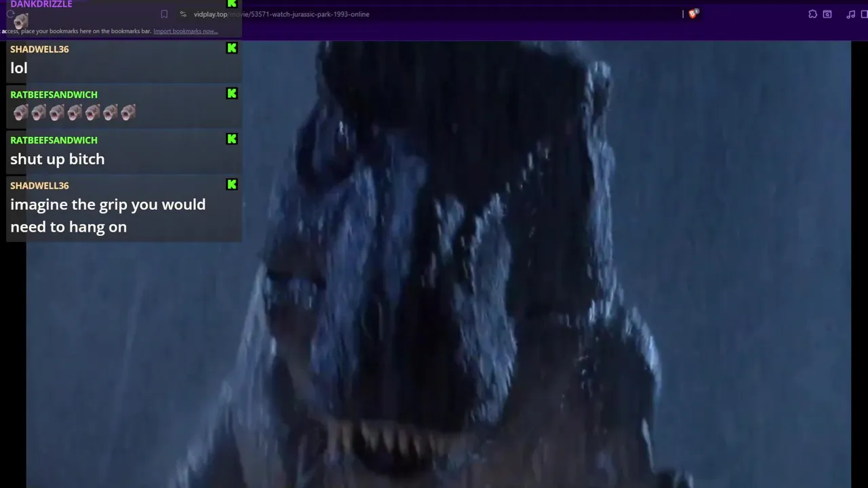Open site settings icon beside vidplay.top

coord(183,14)
